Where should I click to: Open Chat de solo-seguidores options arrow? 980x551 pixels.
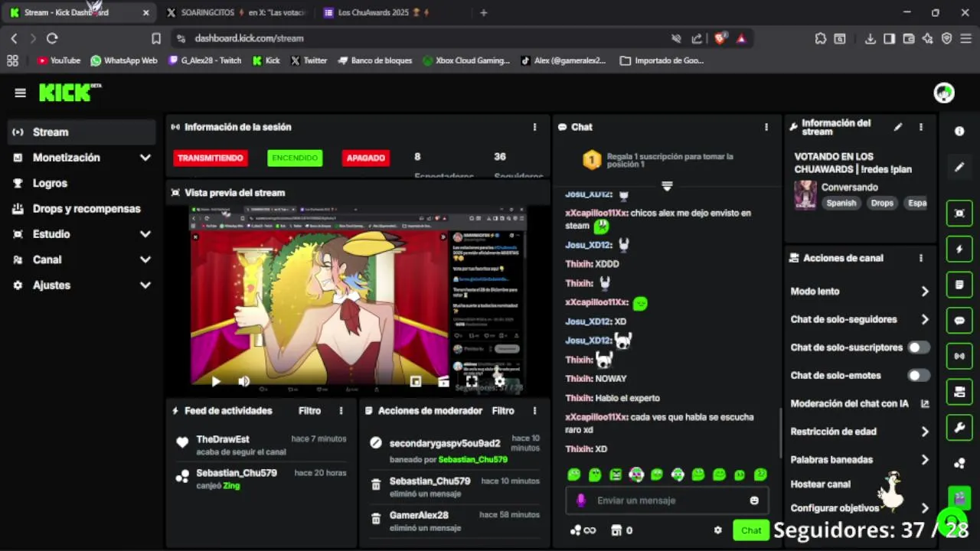pos(925,319)
